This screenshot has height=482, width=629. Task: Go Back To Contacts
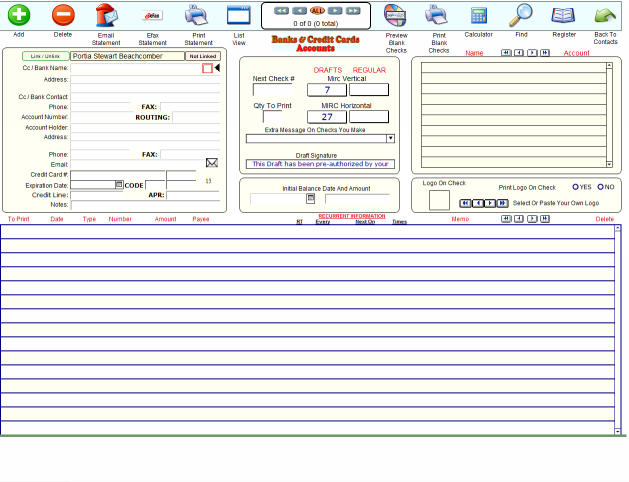604,15
